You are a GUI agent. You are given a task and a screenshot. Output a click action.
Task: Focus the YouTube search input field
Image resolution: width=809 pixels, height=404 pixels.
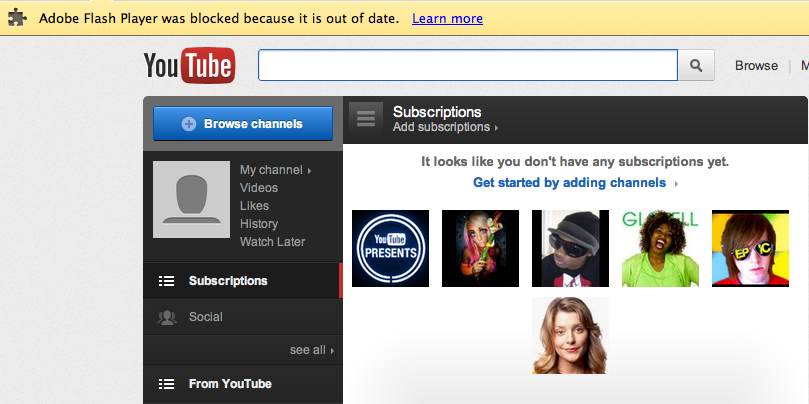click(x=468, y=66)
